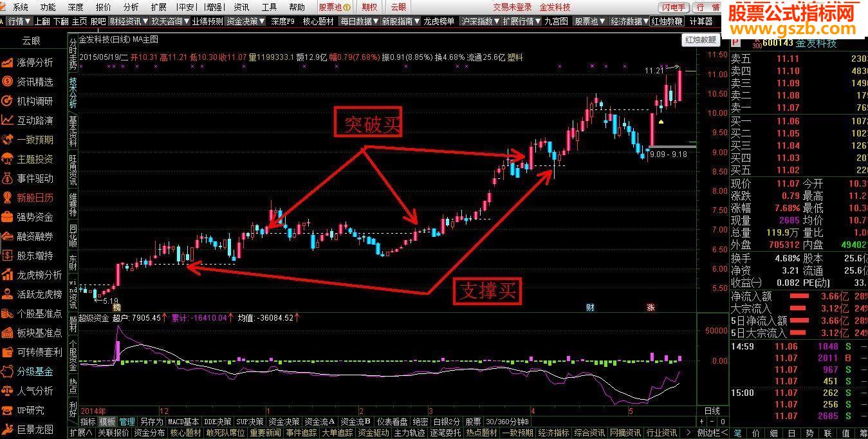The image size is (868, 439).
Task: Click the 财 marker on the timeline
Action: (x=590, y=307)
